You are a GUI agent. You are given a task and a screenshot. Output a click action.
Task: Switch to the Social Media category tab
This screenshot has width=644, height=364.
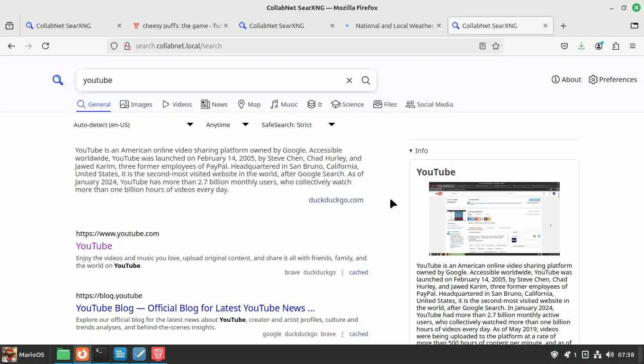pyautogui.click(x=429, y=104)
